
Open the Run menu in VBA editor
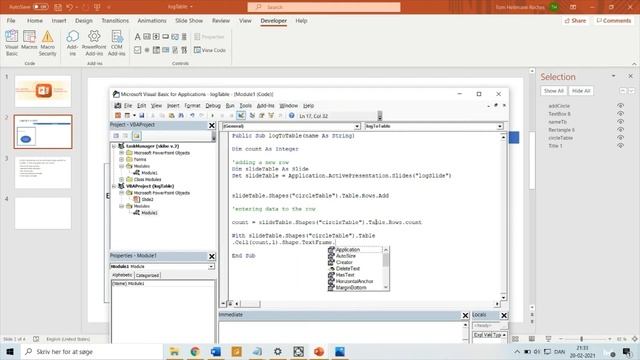point(230,106)
